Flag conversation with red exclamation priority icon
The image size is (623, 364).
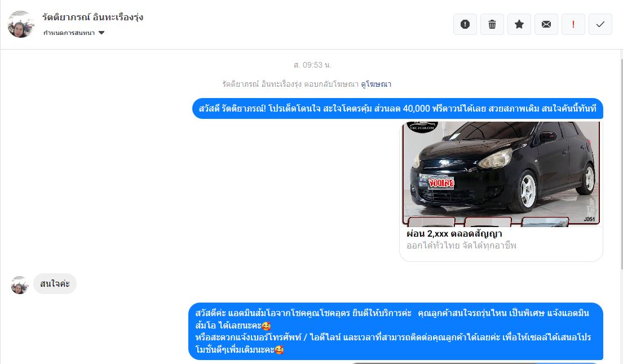coord(573,24)
